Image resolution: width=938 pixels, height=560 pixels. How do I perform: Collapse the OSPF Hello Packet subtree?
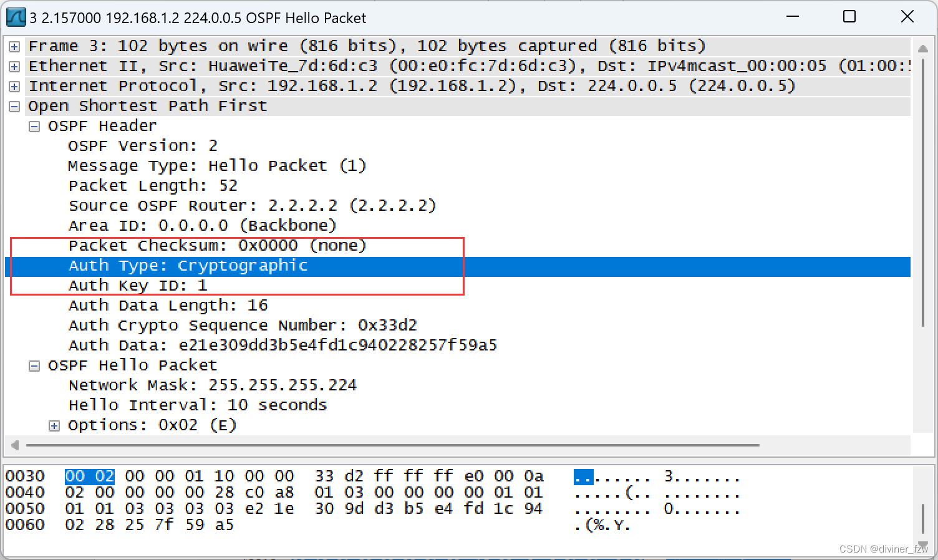[x=34, y=365]
